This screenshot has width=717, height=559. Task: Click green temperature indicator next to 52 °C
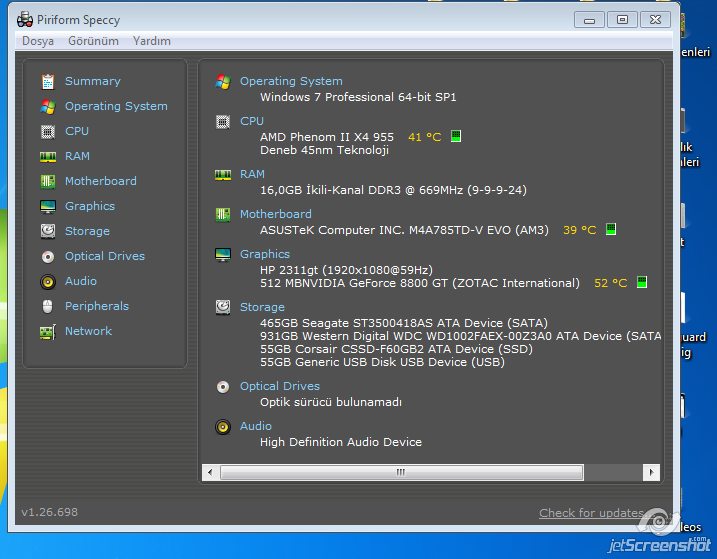point(642,282)
